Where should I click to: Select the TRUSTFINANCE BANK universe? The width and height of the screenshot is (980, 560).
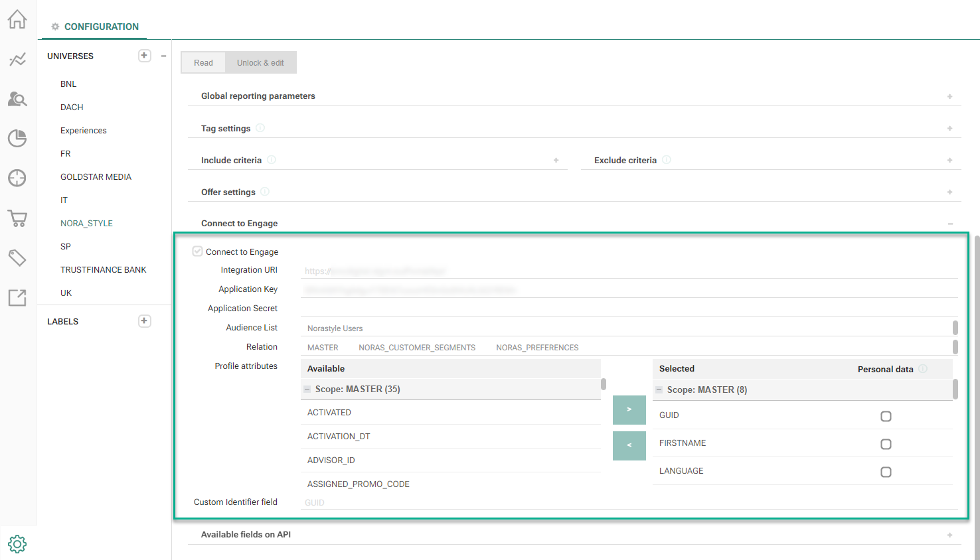103,270
